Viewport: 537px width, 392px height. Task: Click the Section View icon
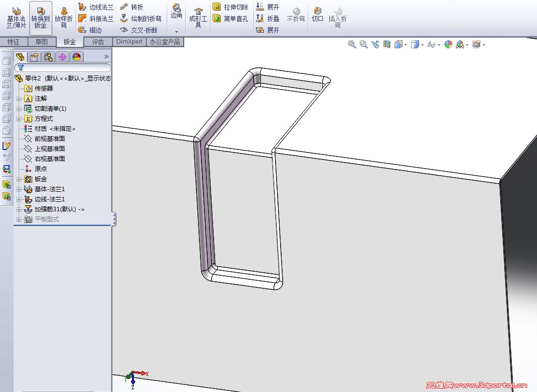387,44
